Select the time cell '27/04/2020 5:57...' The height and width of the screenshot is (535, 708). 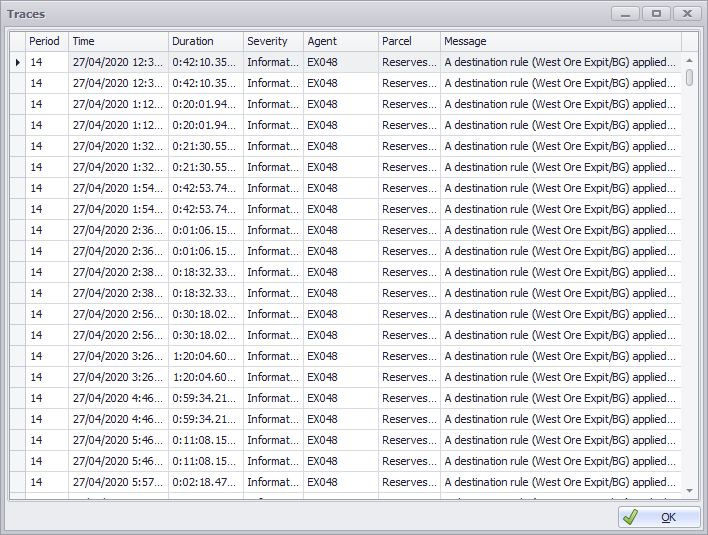click(118, 482)
